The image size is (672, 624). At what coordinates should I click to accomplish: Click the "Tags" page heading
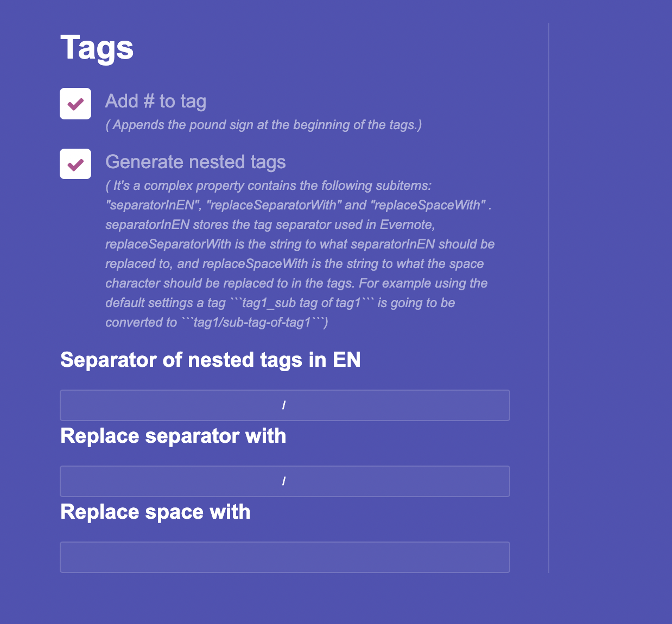pyautogui.click(x=97, y=48)
